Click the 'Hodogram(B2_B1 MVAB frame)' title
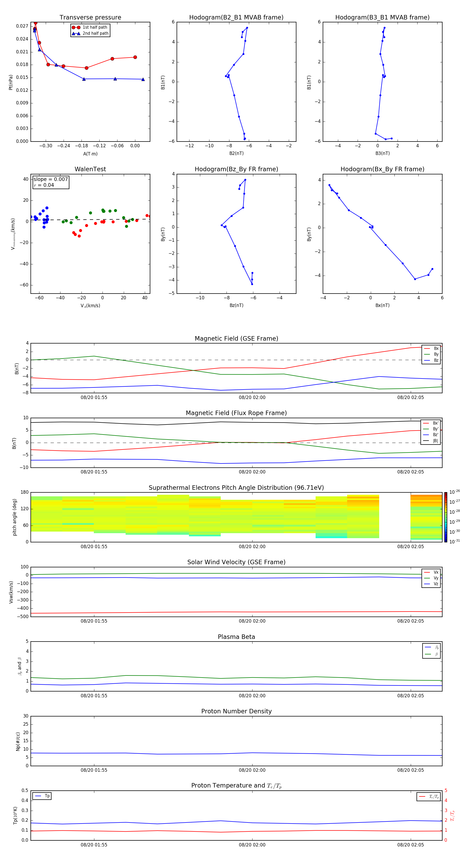 236,18
